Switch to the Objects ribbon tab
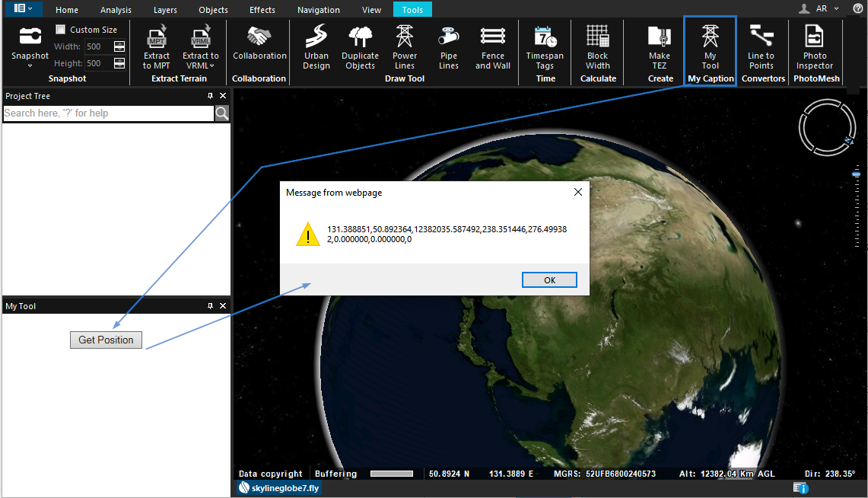This screenshot has height=498, width=868. pyautogui.click(x=213, y=10)
